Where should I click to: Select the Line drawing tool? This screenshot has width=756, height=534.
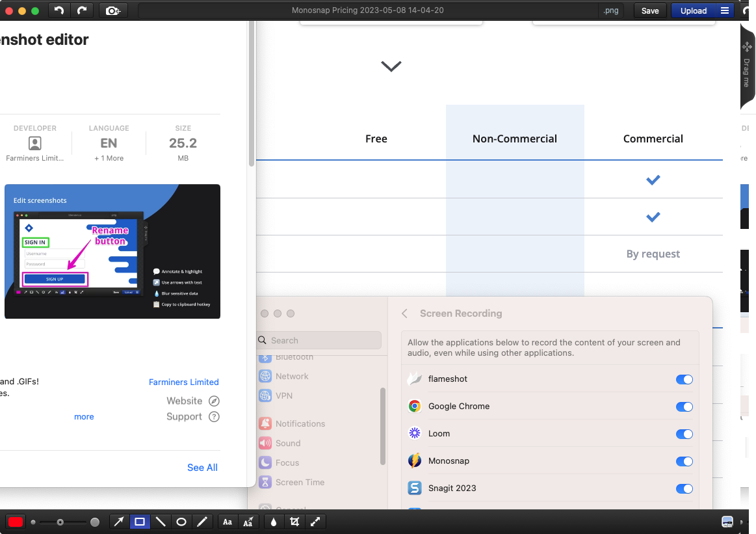coord(161,522)
